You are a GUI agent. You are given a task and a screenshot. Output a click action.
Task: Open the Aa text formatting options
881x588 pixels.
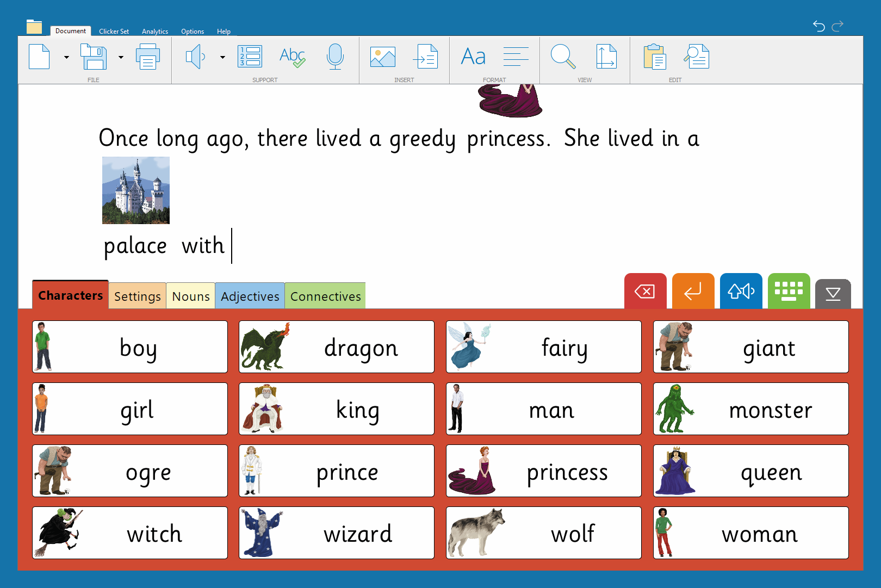(x=473, y=56)
